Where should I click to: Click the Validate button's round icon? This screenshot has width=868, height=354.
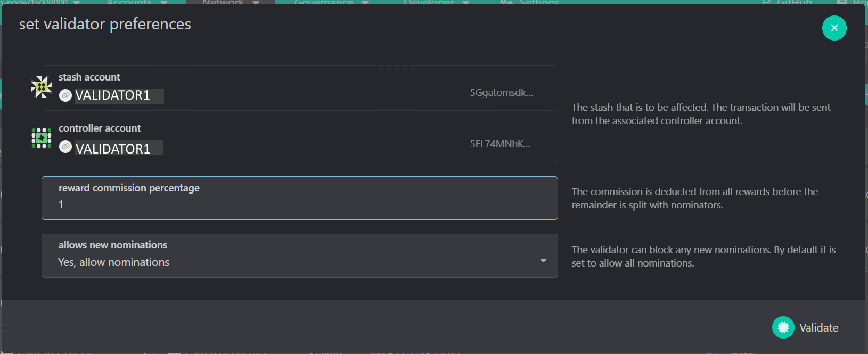[783, 327]
